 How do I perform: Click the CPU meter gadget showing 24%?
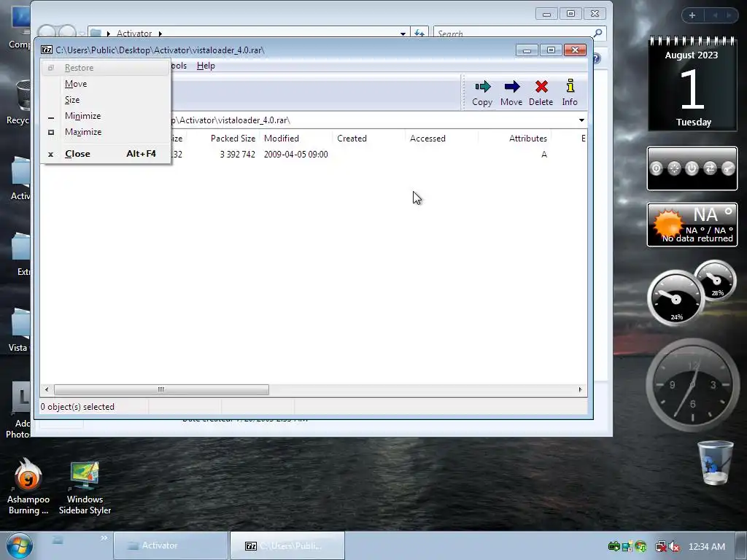676,298
